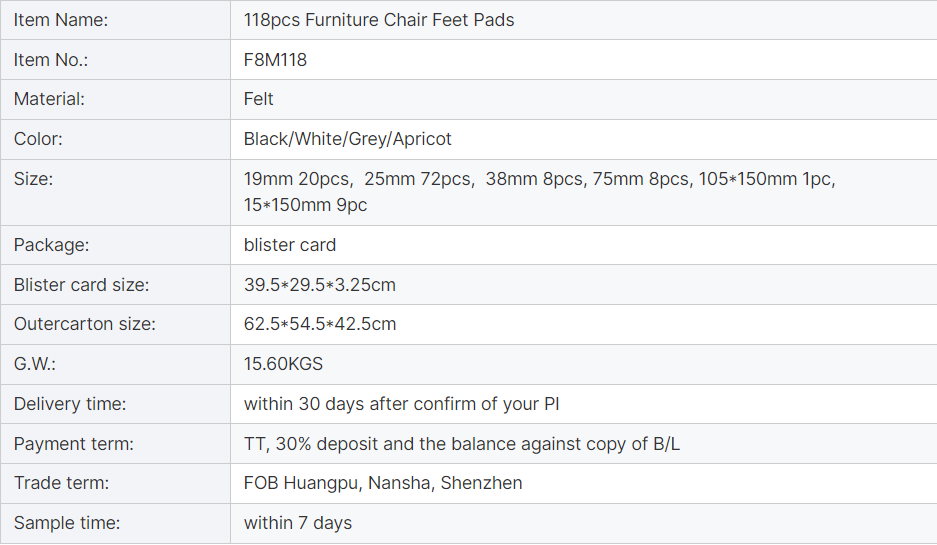Select the "118pcs Furniture Chair Feet Pads" text
Image resolution: width=937 pixels, height=545 pixels.
point(379,20)
